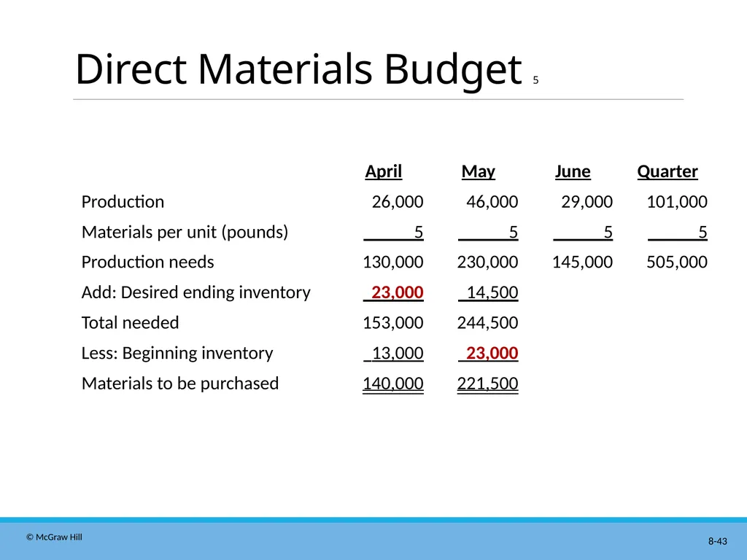Click the small 5 next to title
Image resolution: width=747 pixels, height=560 pixels.
pos(535,80)
